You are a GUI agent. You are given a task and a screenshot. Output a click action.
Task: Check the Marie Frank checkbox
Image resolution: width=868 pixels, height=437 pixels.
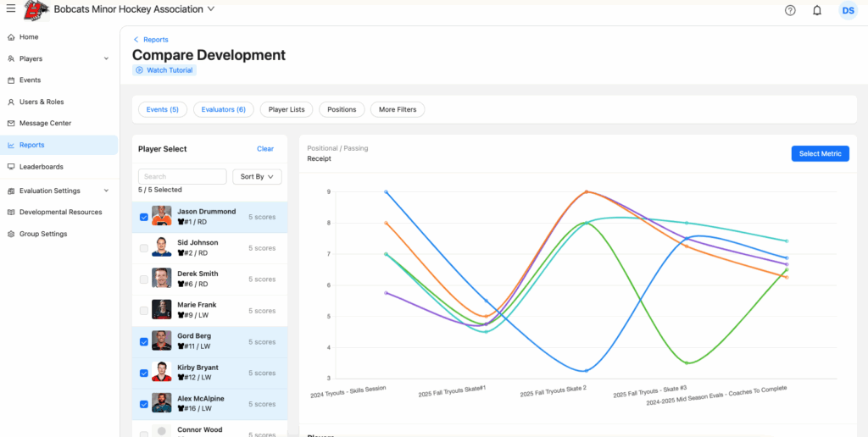tap(143, 311)
